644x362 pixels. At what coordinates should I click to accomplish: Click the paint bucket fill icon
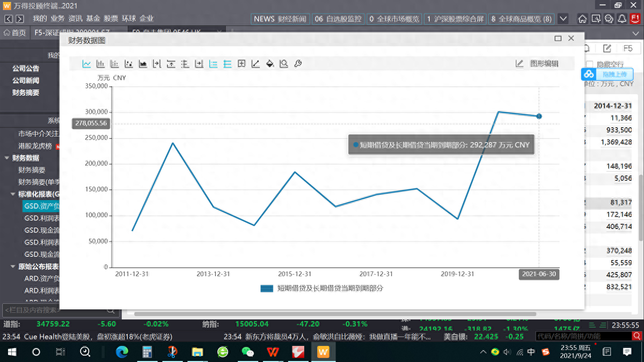click(270, 64)
